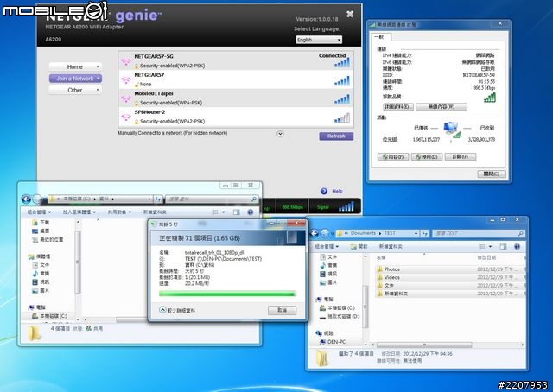Image resolution: width=553 pixels, height=392 pixels.
Task: Go back in the left Explorer window
Action: tap(26, 199)
